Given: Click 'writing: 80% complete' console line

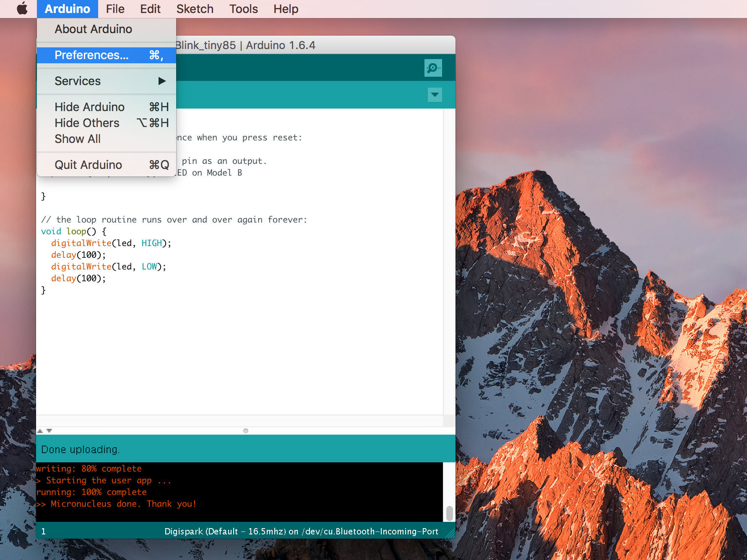Looking at the screenshot, I should click(89, 469).
